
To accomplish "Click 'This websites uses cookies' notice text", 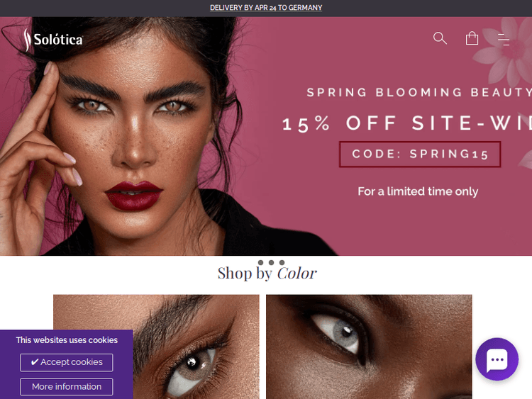I will click(67, 340).
